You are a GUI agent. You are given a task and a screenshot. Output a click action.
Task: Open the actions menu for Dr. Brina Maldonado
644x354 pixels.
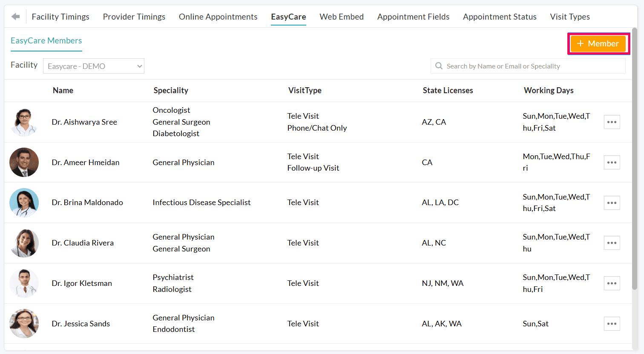pyautogui.click(x=612, y=203)
